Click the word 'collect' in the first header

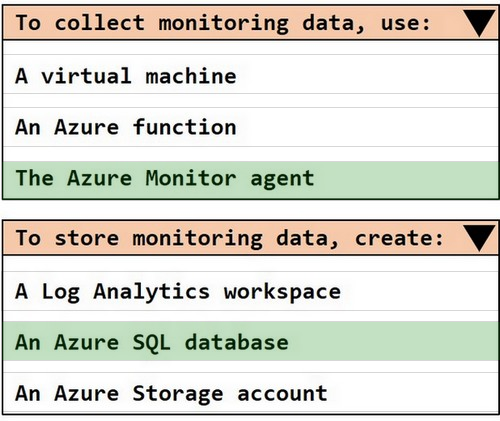pyautogui.click(x=99, y=23)
